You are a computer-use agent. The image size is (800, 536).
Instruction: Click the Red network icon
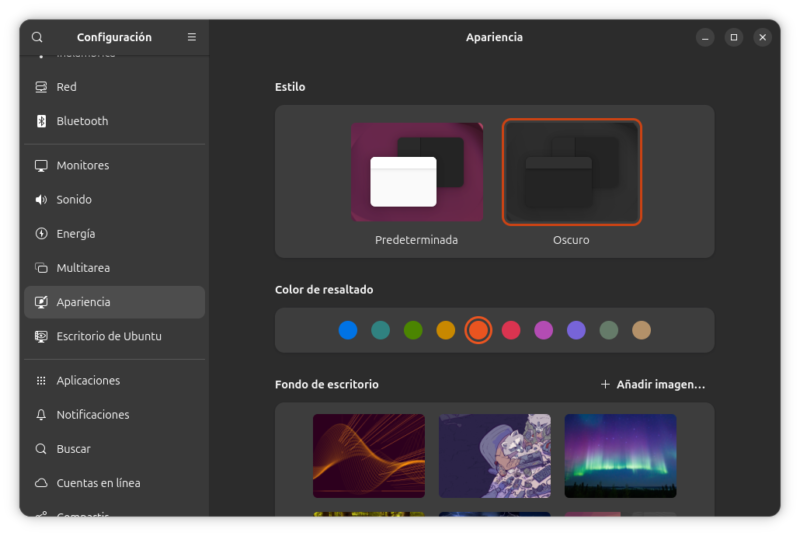41,87
